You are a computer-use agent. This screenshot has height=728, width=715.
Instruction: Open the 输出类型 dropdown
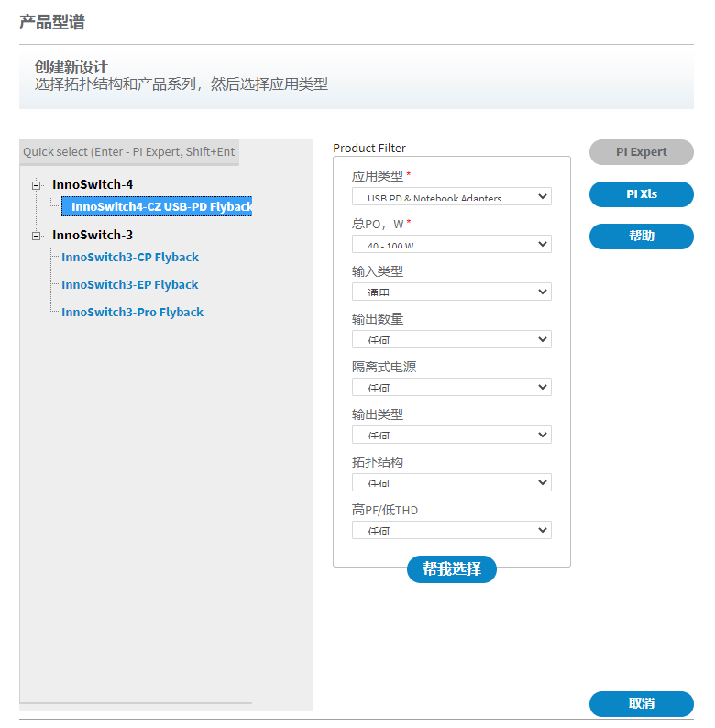point(452,435)
